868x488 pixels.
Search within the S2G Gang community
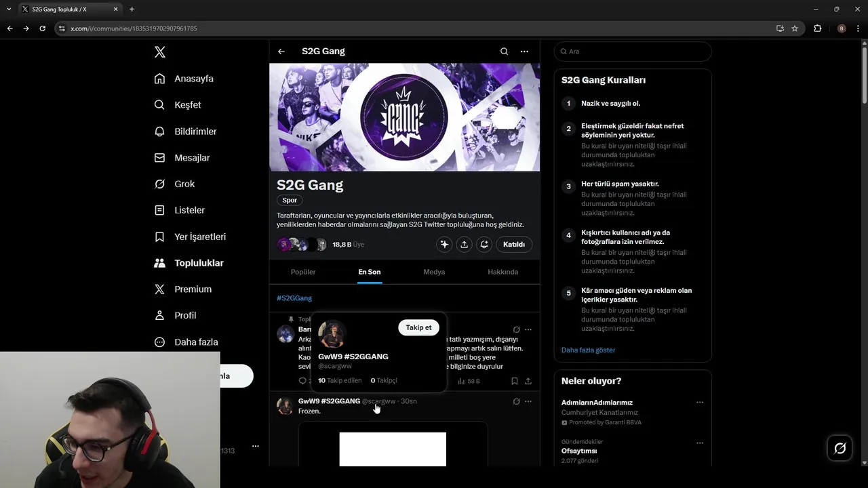tap(504, 52)
